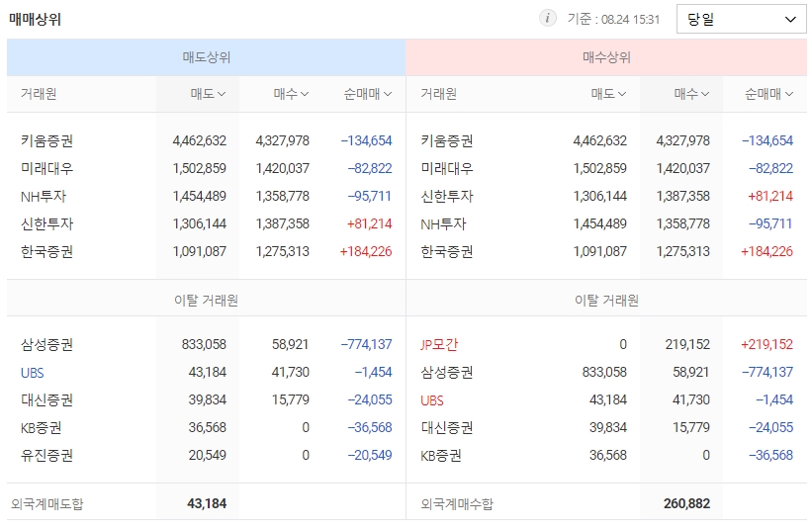Click 키움증권 in the 매도상위 list
Viewport: 812px width, 529px height.
click(x=47, y=140)
